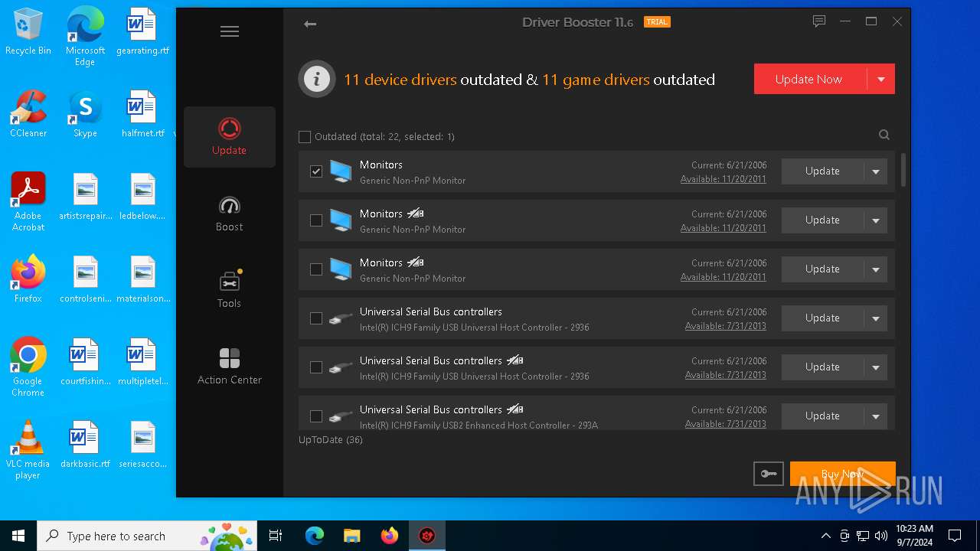The image size is (980, 551).
Task: Select CCleaner desktop shortcut
Action: [x=28, y=113]
